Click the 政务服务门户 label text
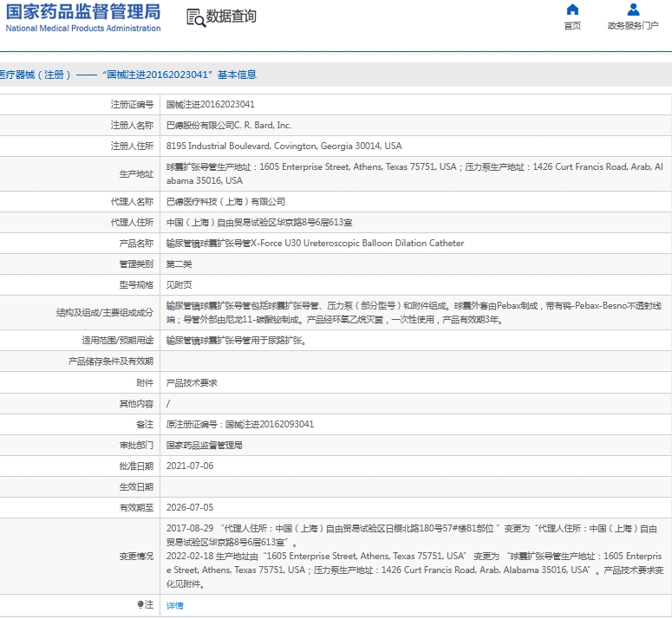 (x=633, y=26)
